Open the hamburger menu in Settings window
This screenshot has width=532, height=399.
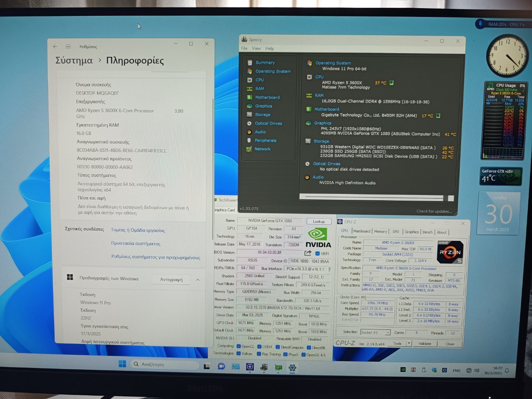(68, 47)
